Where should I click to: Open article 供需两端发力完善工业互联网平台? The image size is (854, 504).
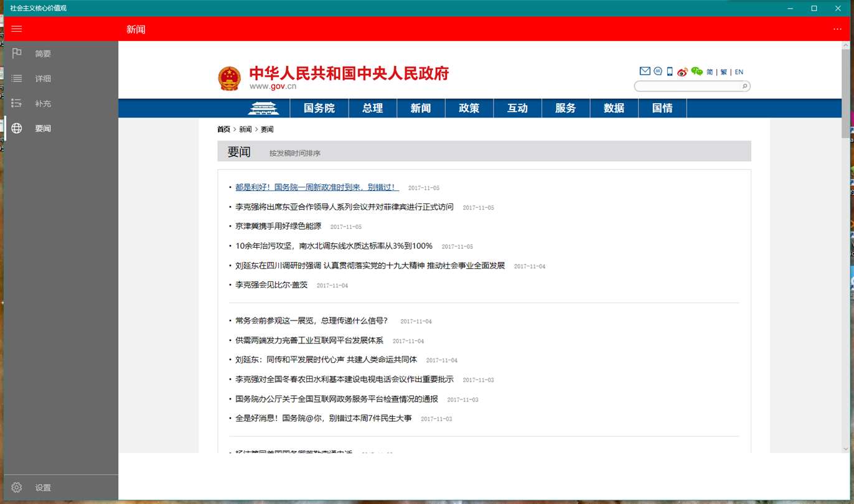click(x=309, y=340)
